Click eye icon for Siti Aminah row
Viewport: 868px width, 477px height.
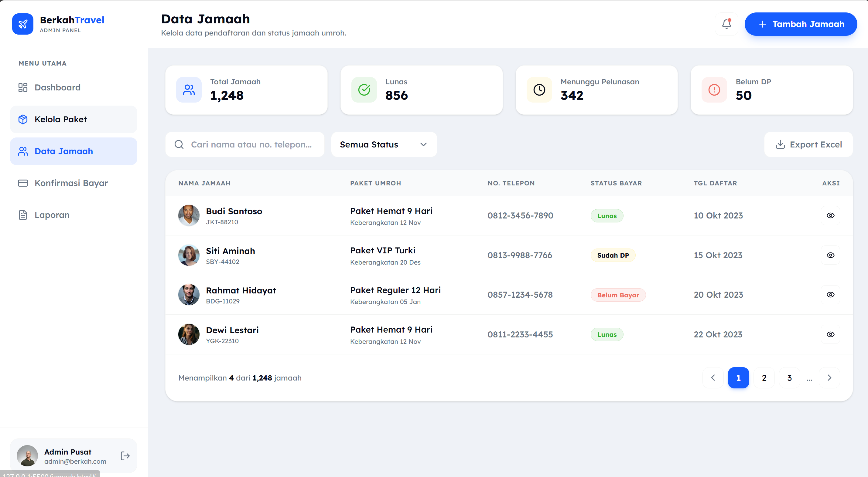tap(830, 255)
